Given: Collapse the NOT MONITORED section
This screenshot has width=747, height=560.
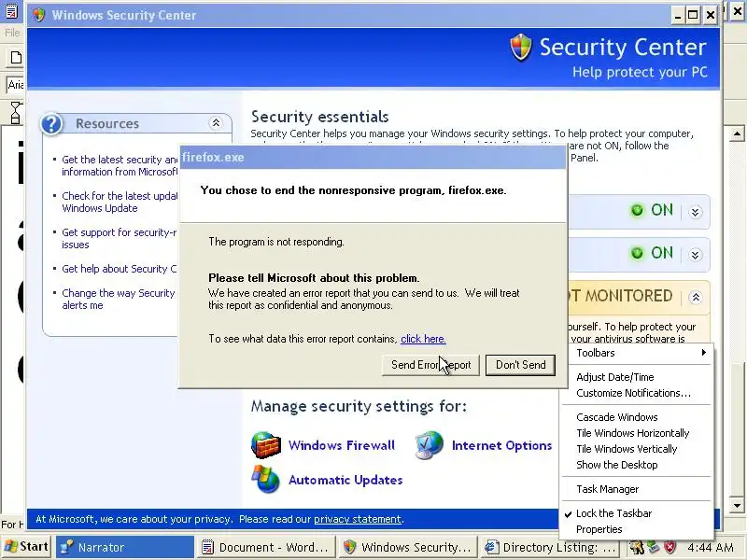Looking at the screenshot, I should tap(696, 298).
